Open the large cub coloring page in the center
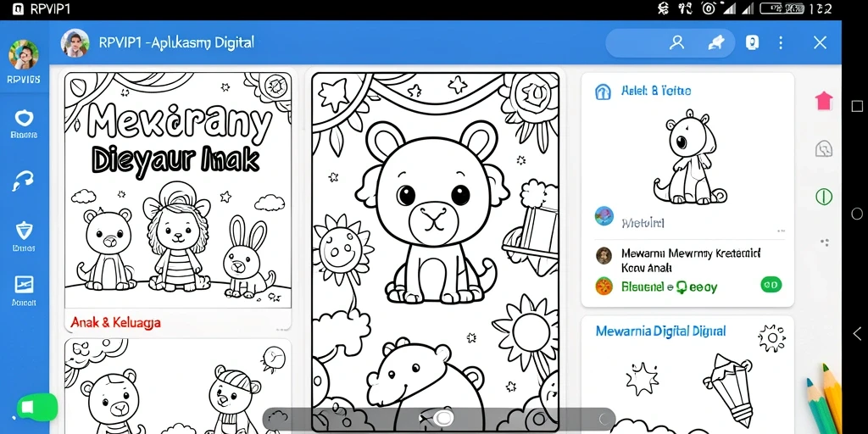This screenshot has width=868, height=434. pos(435,252)
